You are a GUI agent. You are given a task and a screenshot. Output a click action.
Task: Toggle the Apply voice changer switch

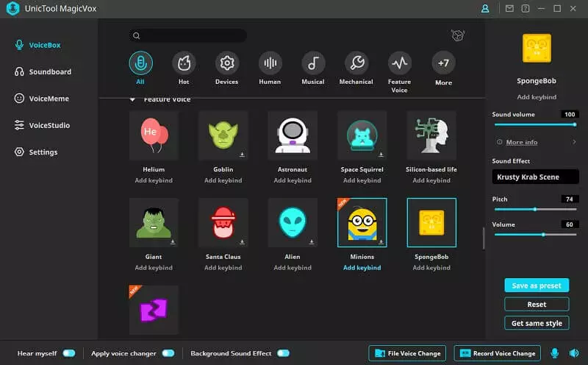168,353
